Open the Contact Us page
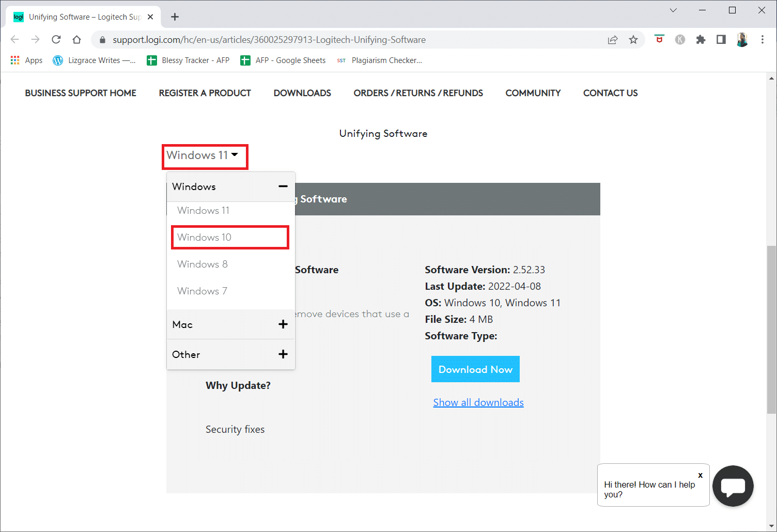This screenshot has width=777, height=532. pos(611,93)
